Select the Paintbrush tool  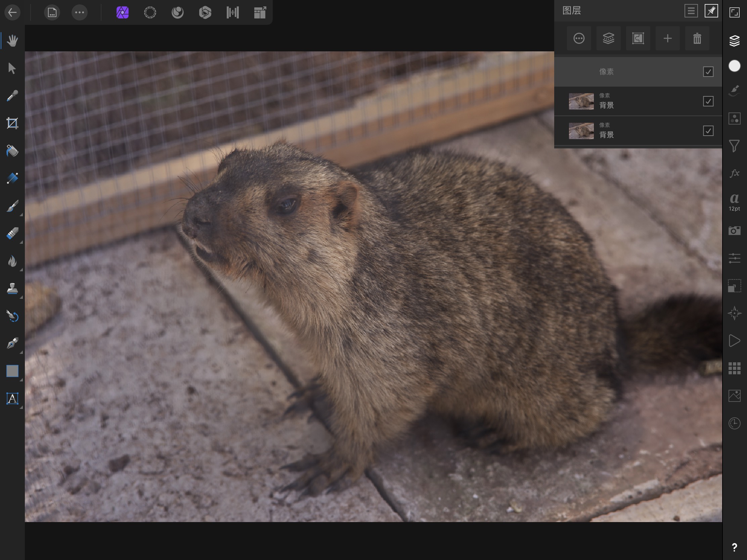tap(12, 206)
